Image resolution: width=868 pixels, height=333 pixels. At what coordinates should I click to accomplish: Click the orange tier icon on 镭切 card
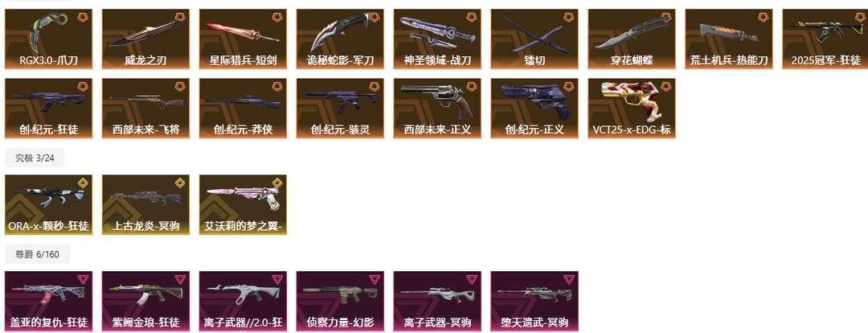coord(568,17)
